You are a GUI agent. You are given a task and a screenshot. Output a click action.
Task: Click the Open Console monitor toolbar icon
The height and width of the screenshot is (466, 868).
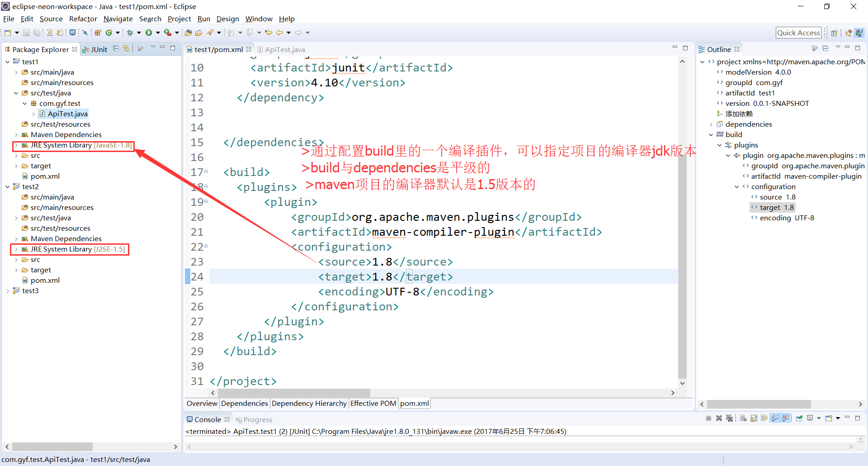pos(72,33)
